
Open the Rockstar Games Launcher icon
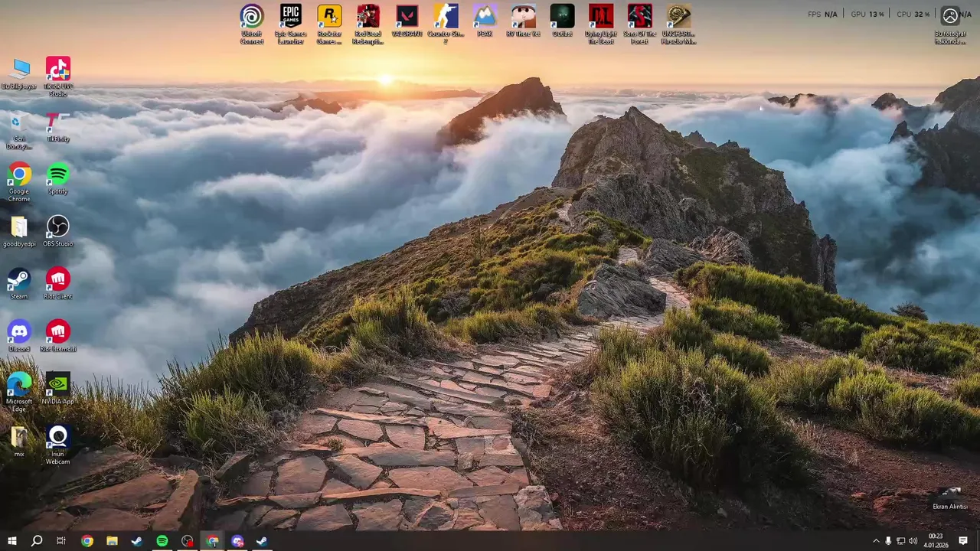click(329, 24)
